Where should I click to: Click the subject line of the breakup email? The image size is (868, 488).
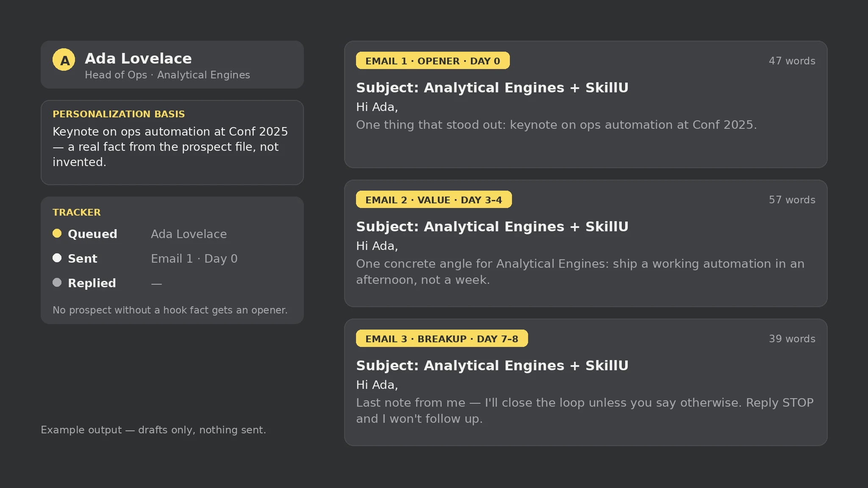click(x=492, y=366)
